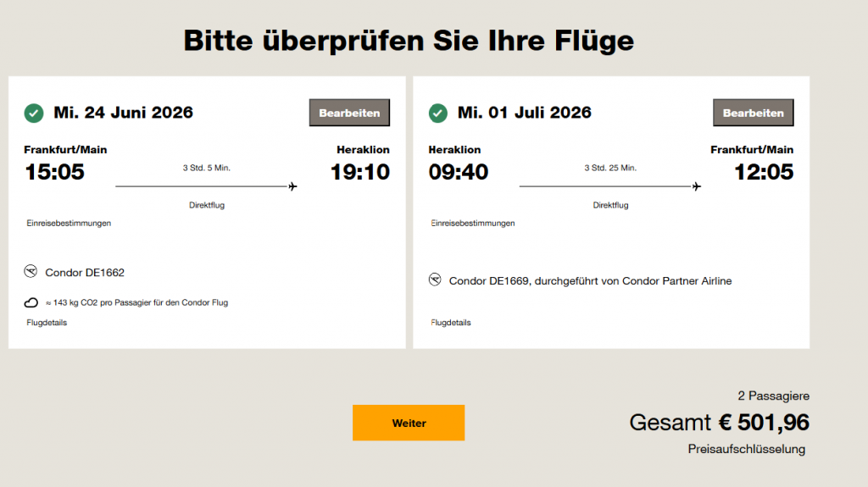Edit the return flight with Bearbeiten
Screen dimensions: 868x487
(x=753, y=113)
